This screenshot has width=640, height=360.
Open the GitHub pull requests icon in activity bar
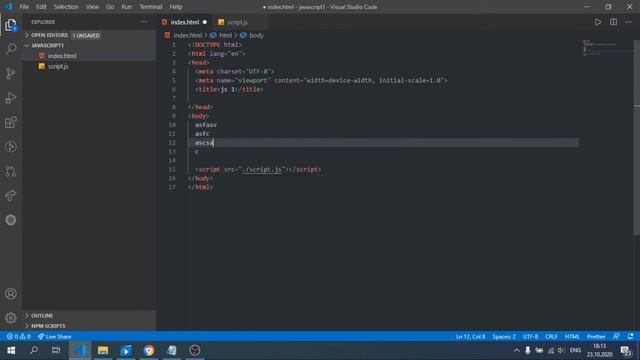[x=11, y=171]
